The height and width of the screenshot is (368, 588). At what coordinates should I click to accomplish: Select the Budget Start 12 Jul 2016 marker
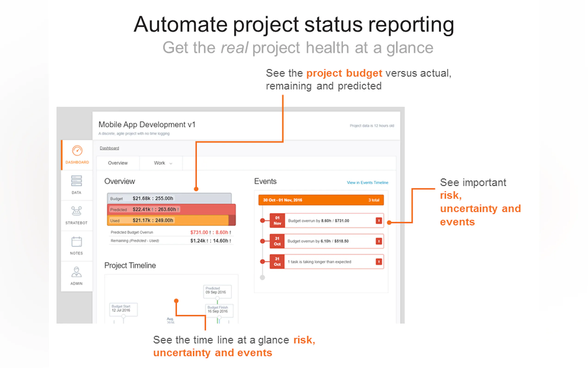(123, 309)
